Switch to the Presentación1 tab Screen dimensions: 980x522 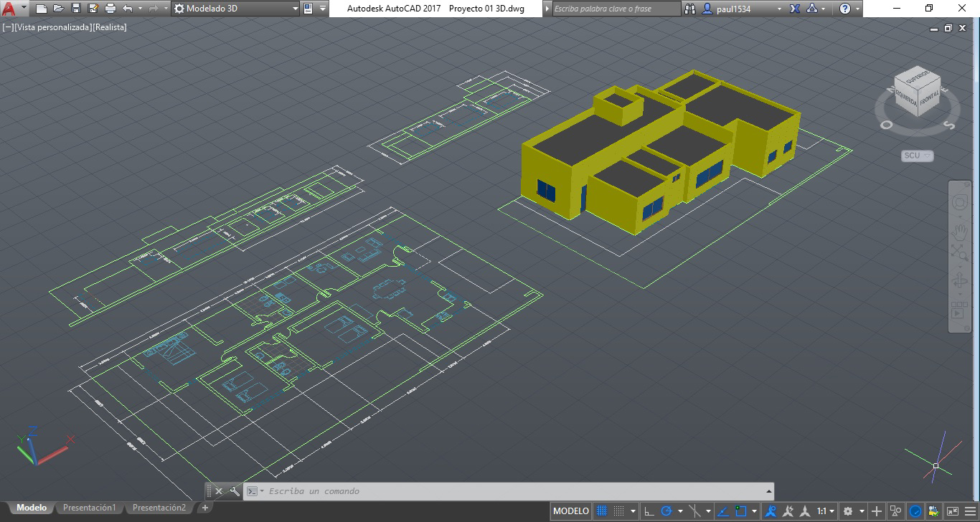[x=89, y=507]
